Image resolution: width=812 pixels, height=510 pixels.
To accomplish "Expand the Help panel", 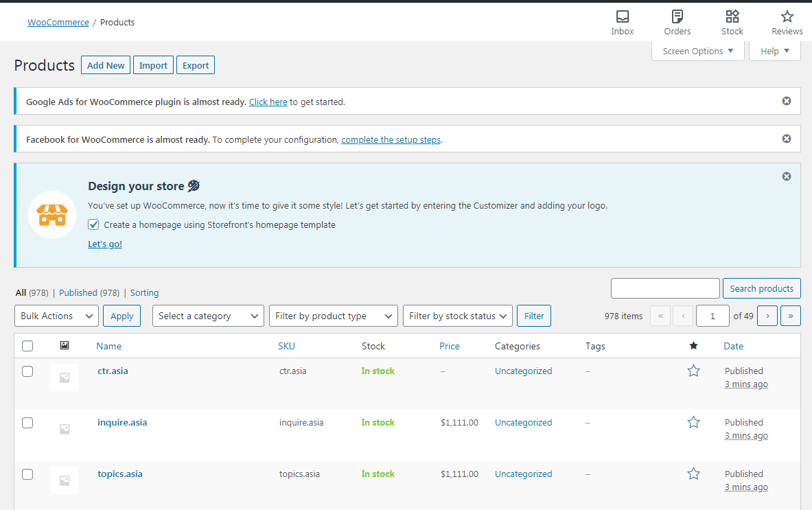I will (x=775, y=51).
